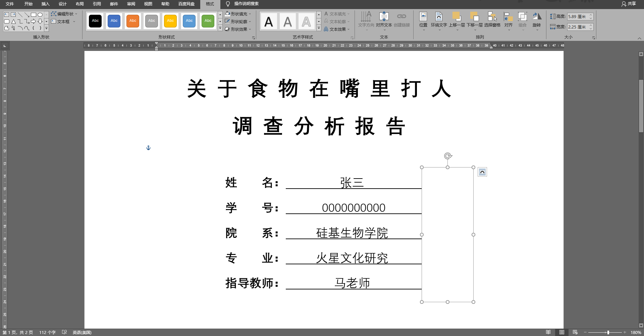Click the 操作说明搜索 search box
The width and height of the screenshot is (644, 336).
point(247,4)
